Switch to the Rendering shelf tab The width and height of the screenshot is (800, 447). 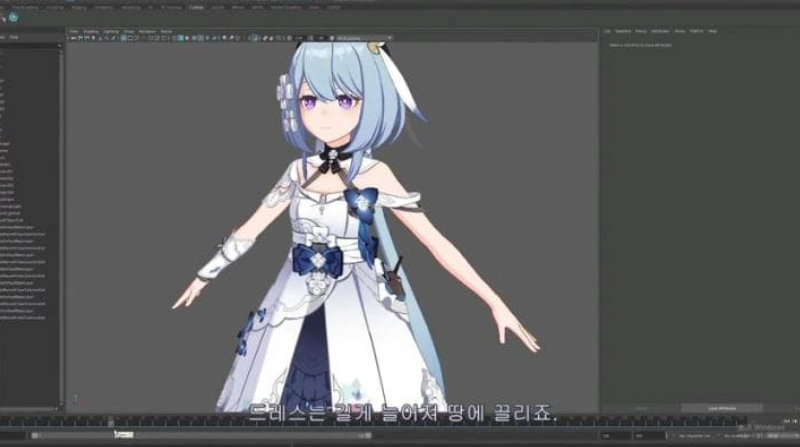pos(131,8)
